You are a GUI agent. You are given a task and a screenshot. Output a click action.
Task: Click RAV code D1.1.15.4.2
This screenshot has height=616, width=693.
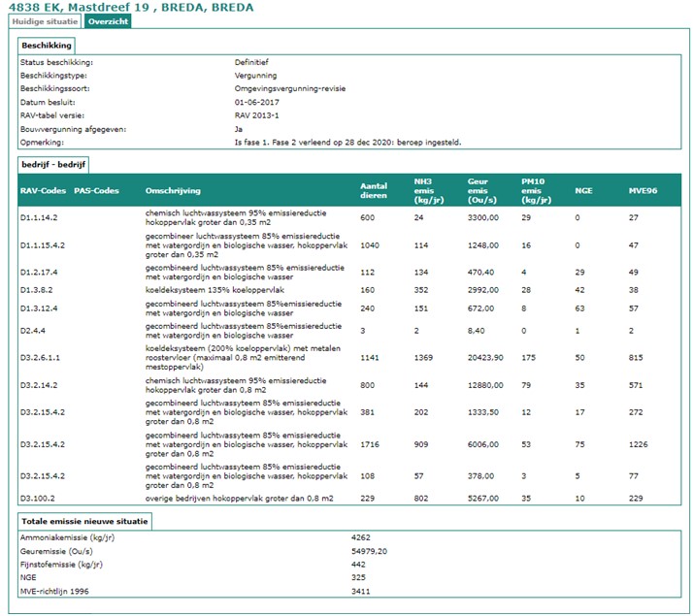(43, 245)
